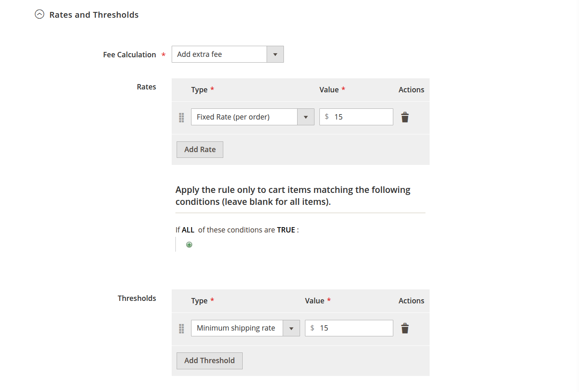Collapse the Rates and Thresholds section icon

[x=40, y=14]
